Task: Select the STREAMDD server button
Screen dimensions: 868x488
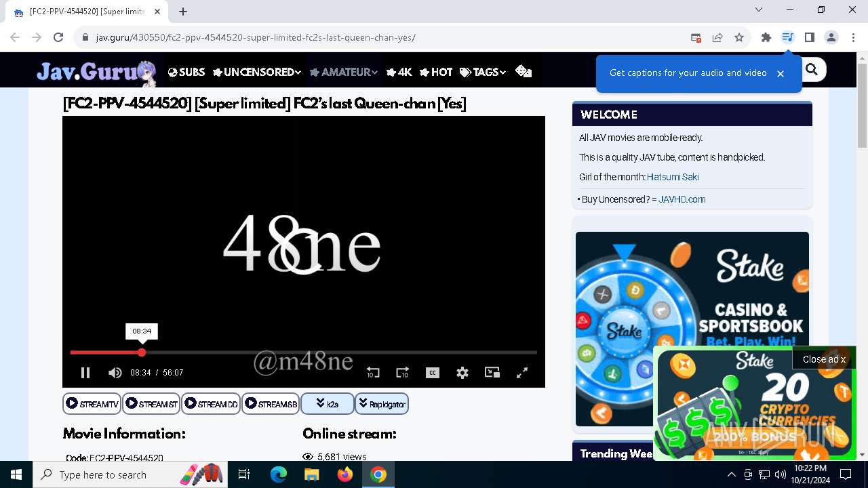Action: (x=210, y=404)
